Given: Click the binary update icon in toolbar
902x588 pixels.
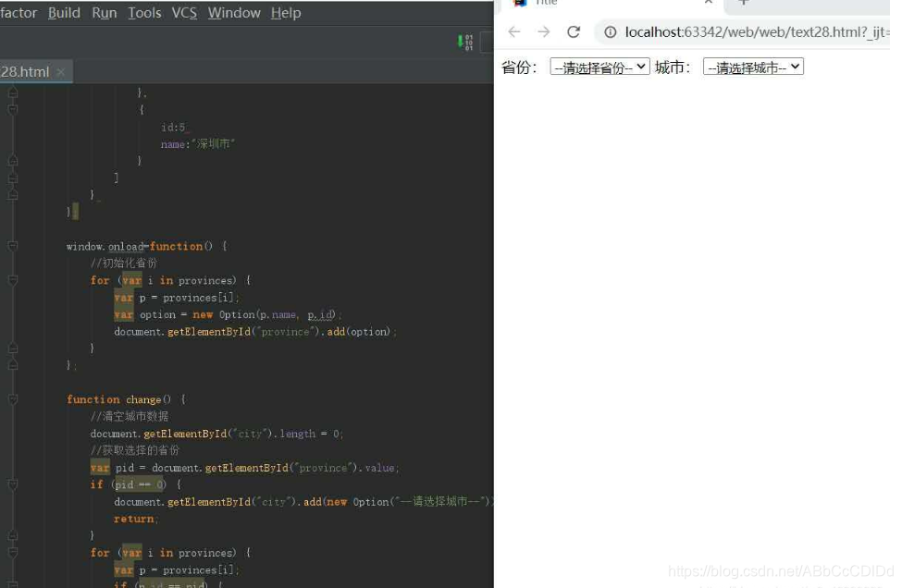Looking at the screenshot, I should (464, 42).
